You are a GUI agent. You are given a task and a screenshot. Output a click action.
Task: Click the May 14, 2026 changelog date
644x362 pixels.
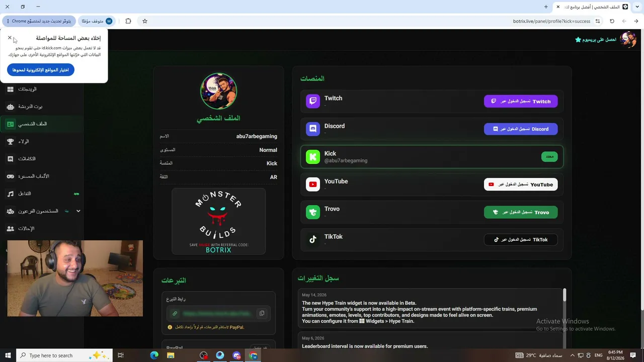(314, 295)
